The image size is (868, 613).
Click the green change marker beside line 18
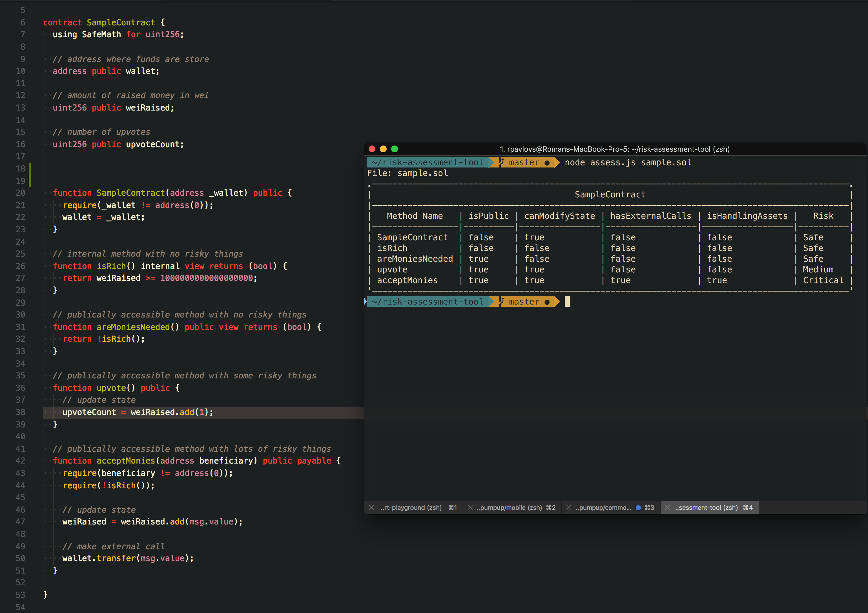tap(30, 175)
